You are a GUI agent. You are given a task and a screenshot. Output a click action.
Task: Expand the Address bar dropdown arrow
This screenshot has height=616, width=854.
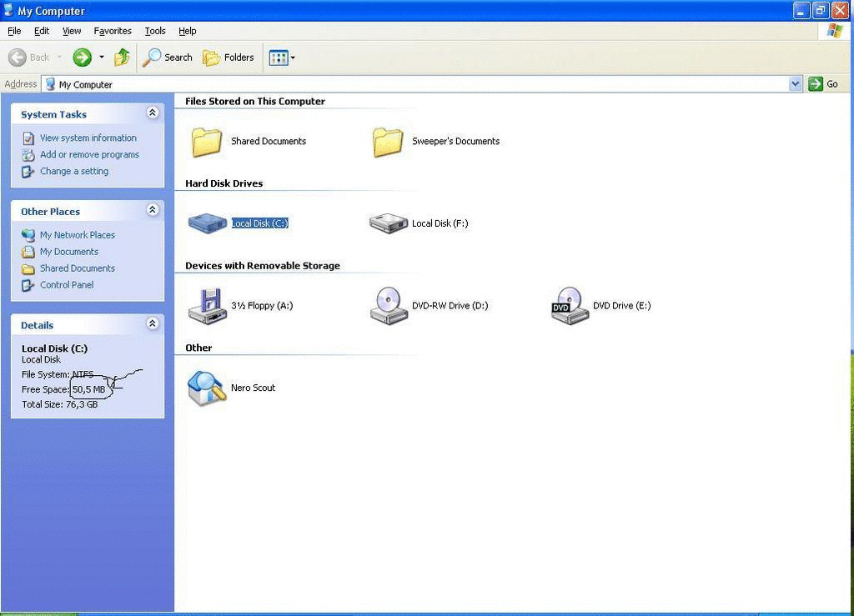[795, 84]
